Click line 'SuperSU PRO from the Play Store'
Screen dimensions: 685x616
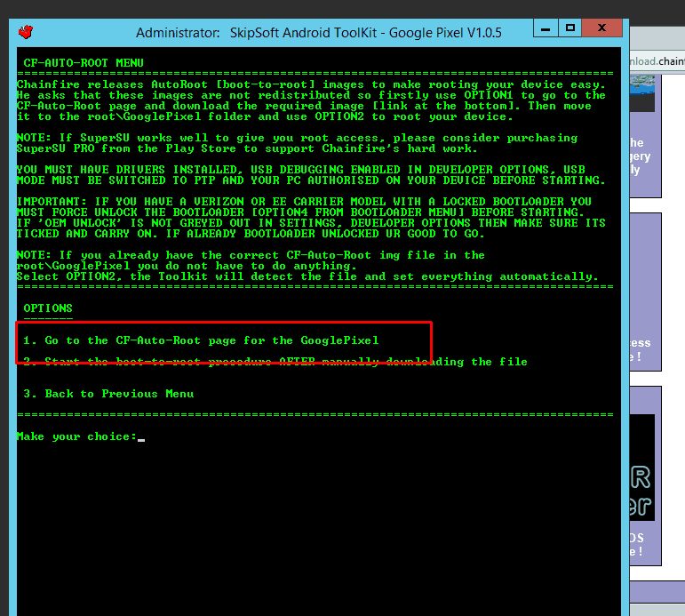coord(247,148)
